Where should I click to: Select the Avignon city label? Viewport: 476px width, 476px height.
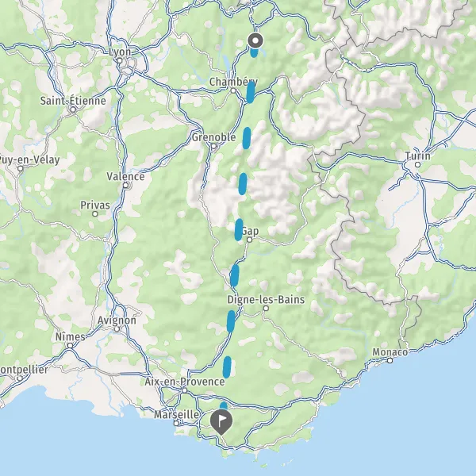pyautogui.click(x=117, y=321)
